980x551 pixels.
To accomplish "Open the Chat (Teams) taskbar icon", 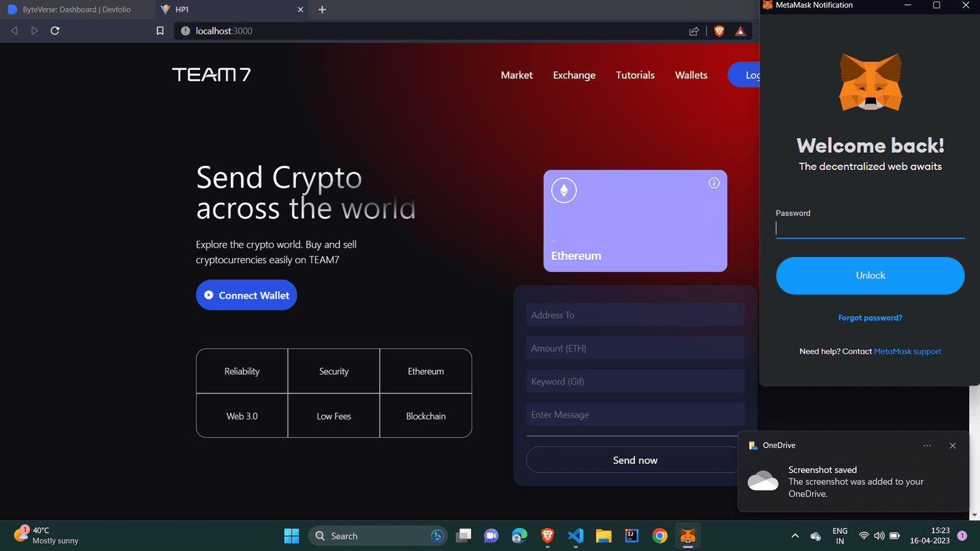I will pos(491,536).
